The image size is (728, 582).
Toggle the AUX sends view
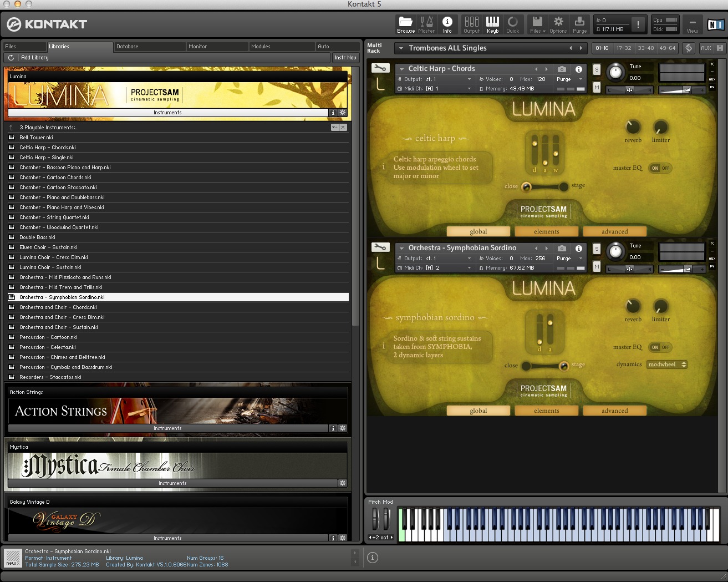706,48
